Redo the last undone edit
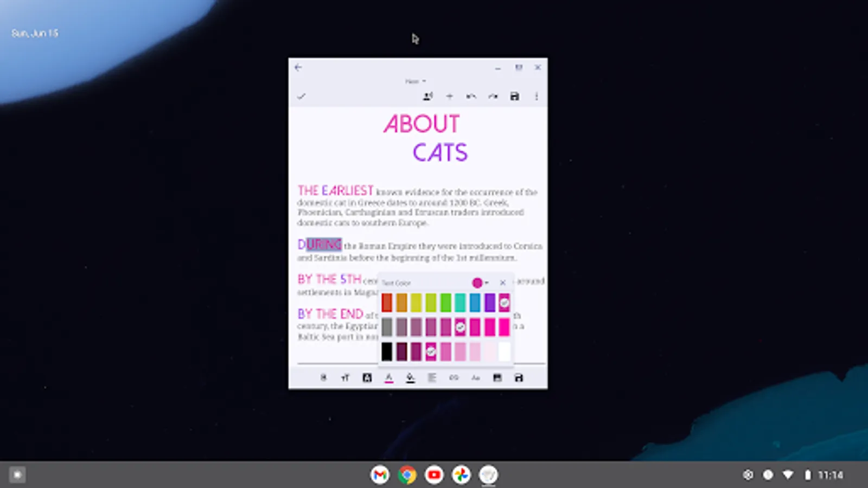The width and height of the screenshot is (868, 488). pyautogui.click(x=493, y=96)
